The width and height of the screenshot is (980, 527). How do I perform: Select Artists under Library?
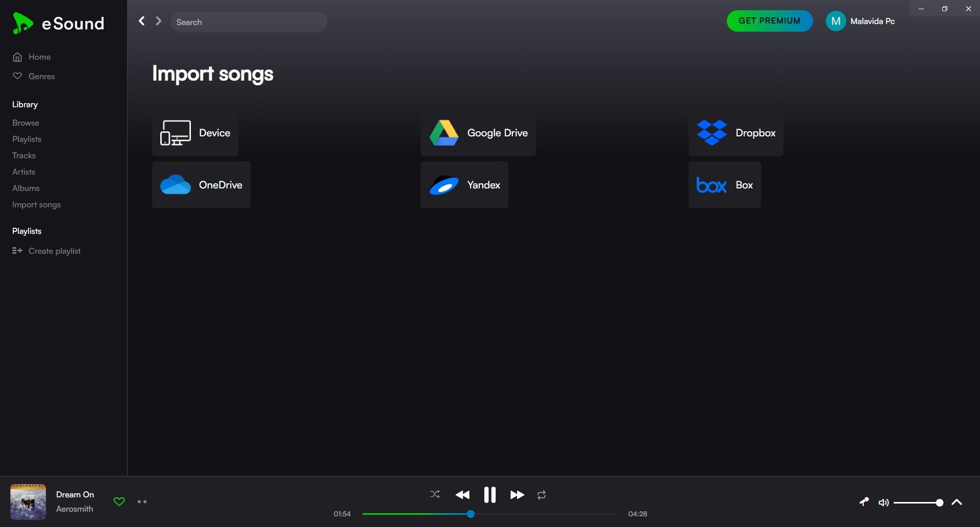pyautogui.click(x=23, y=172)
